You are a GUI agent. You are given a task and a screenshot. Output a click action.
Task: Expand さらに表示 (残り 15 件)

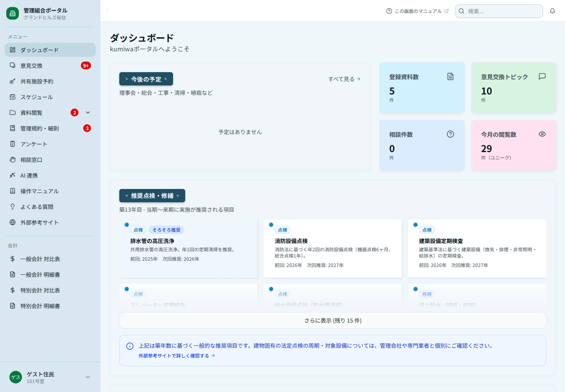333,320
